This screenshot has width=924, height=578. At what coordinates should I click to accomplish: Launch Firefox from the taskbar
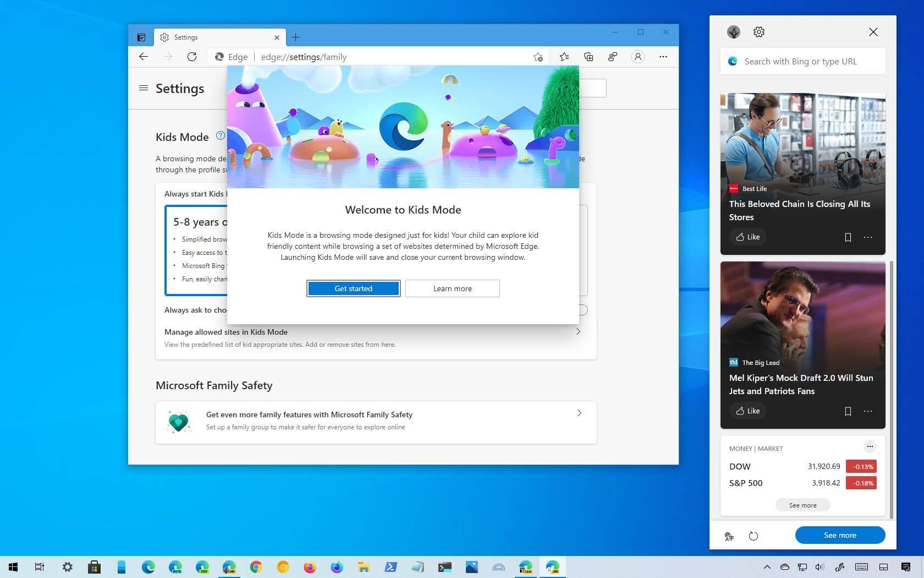(x=310, y=567)
